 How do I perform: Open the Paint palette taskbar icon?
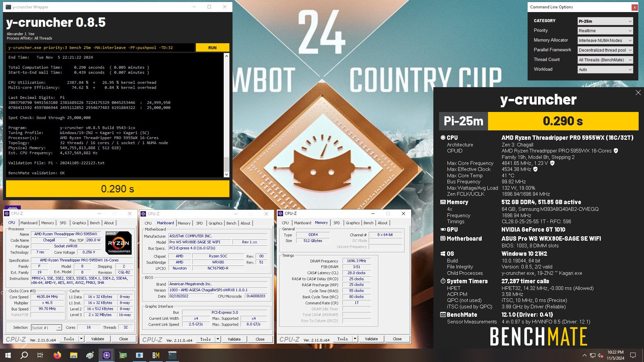90,355
